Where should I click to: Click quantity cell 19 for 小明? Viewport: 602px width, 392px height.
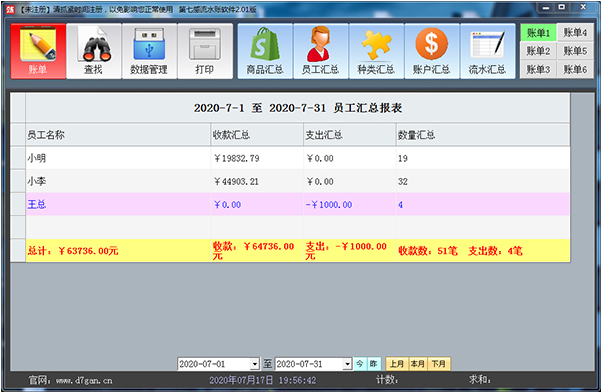[x=483, y=158]
